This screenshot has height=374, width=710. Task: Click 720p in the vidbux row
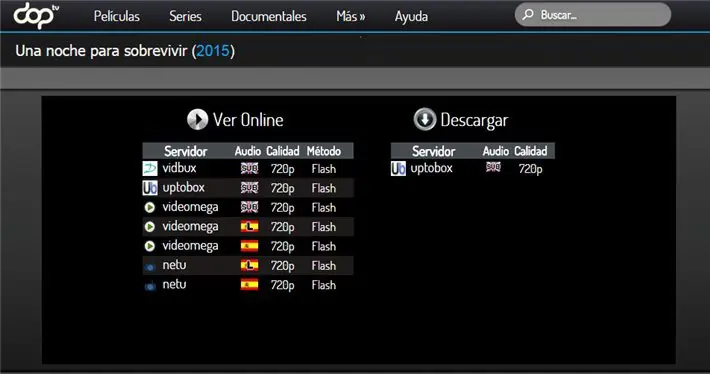click(x=283, y=169)
